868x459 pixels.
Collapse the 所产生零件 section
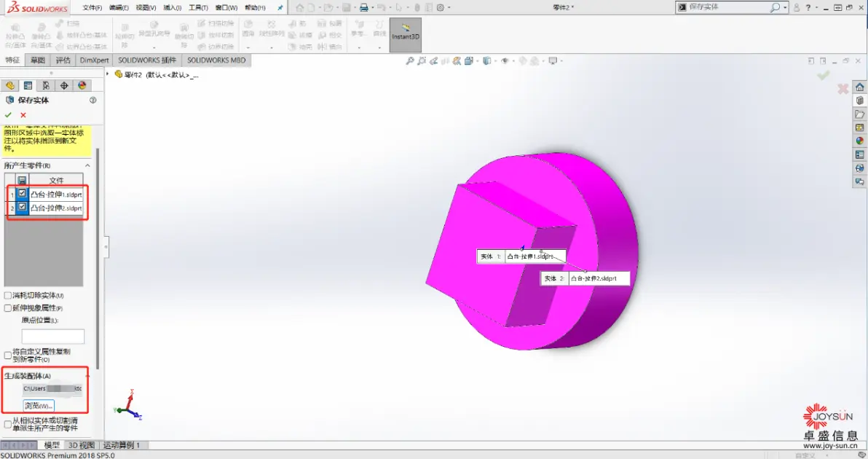87,165
